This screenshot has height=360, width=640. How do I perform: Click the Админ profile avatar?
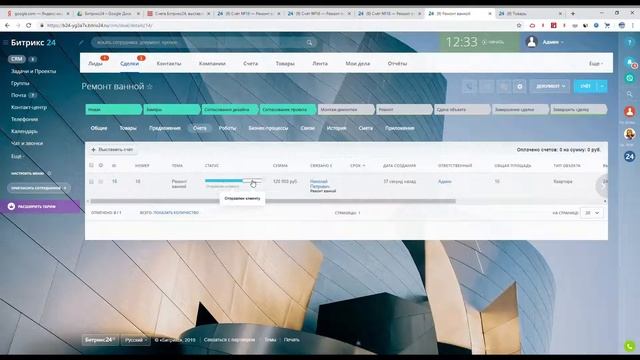pyautogui.click(x=531, y=42)
